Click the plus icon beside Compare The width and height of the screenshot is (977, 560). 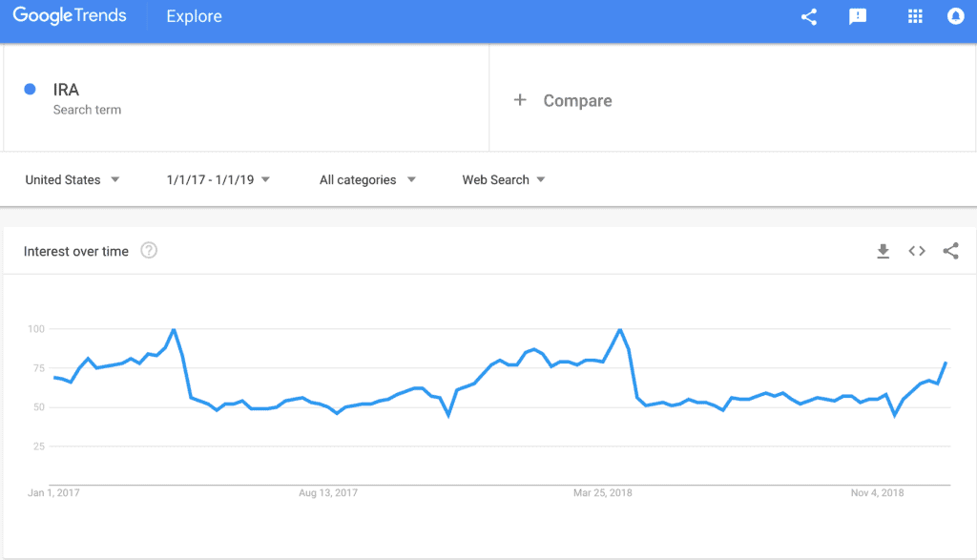pyautogui.click(x=520, y=99)
